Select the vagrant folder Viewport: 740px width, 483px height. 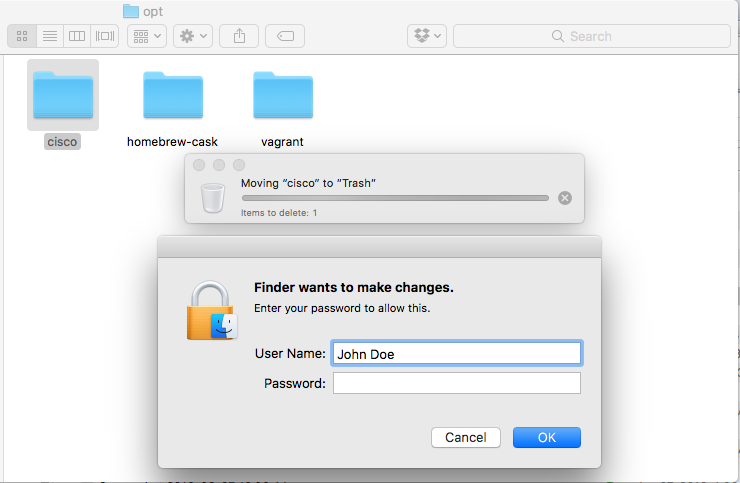(x=282, y=95)
